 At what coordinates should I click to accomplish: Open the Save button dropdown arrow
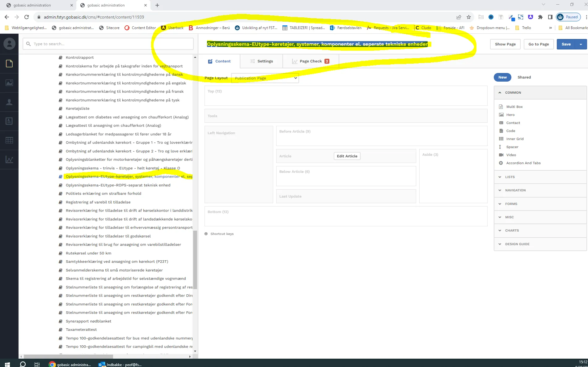pyautogui.click(x=581, y=44)
